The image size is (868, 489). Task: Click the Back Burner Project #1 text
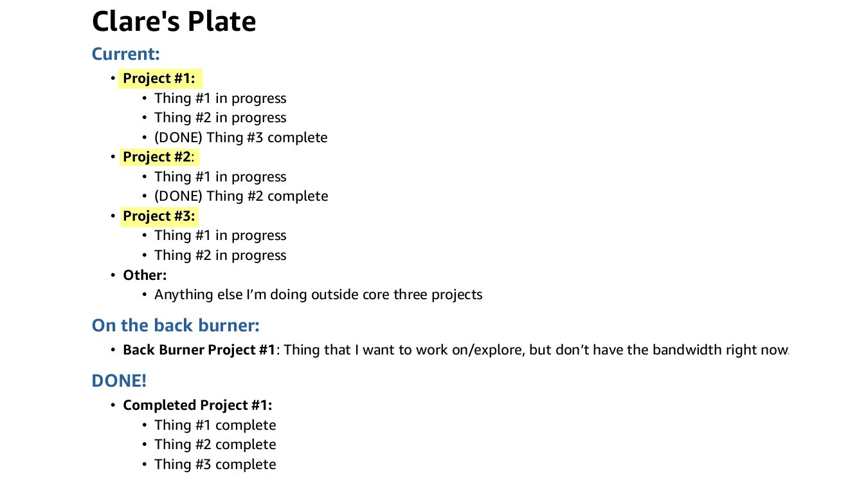click(199, 350)
